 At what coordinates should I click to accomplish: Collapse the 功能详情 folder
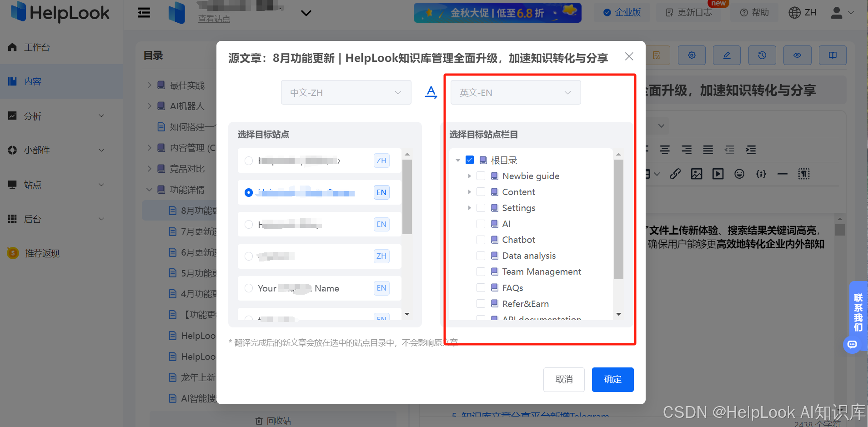149,190
